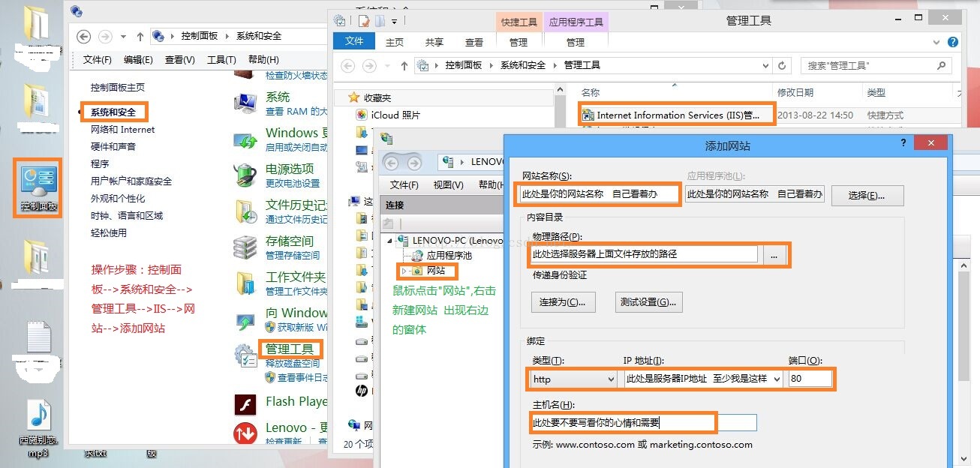
Task: Click the 轻松使用 link in Control Panel sidebar
Action: click(x=109, y=233)
